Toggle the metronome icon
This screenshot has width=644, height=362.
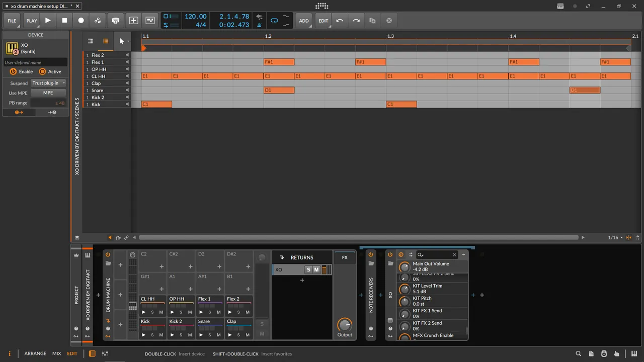coord(259,25)
